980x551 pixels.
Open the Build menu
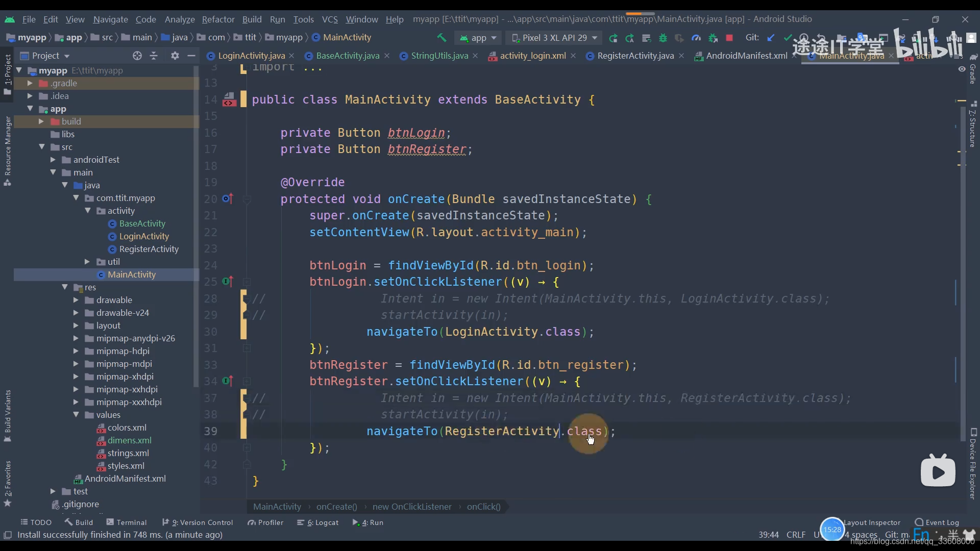252,19
